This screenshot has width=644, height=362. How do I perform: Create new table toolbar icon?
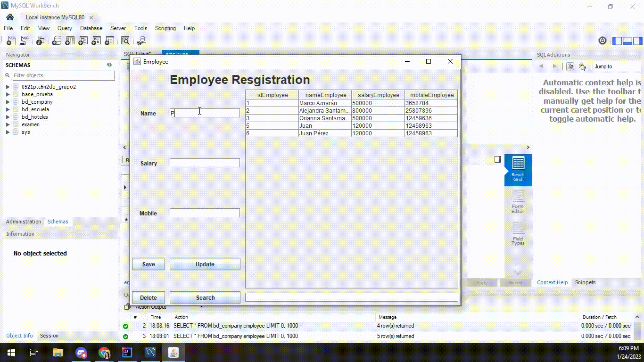click(x=70, y=41)
